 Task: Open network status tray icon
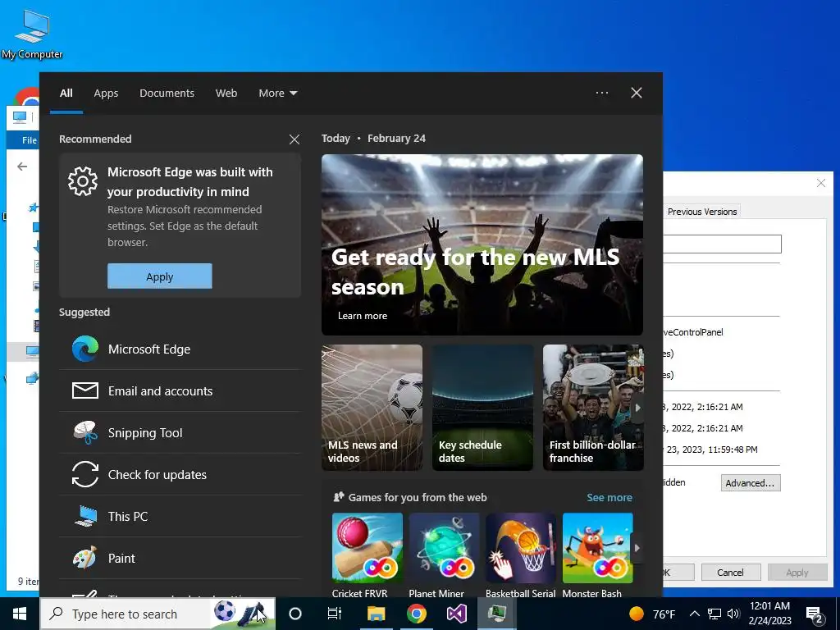[x=714, y=614]
